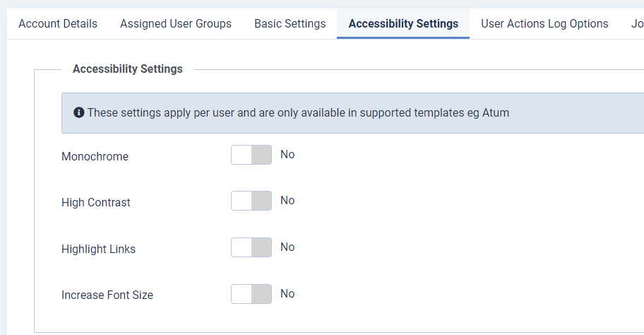Click the Highlight Links field label

coord(99,249)
